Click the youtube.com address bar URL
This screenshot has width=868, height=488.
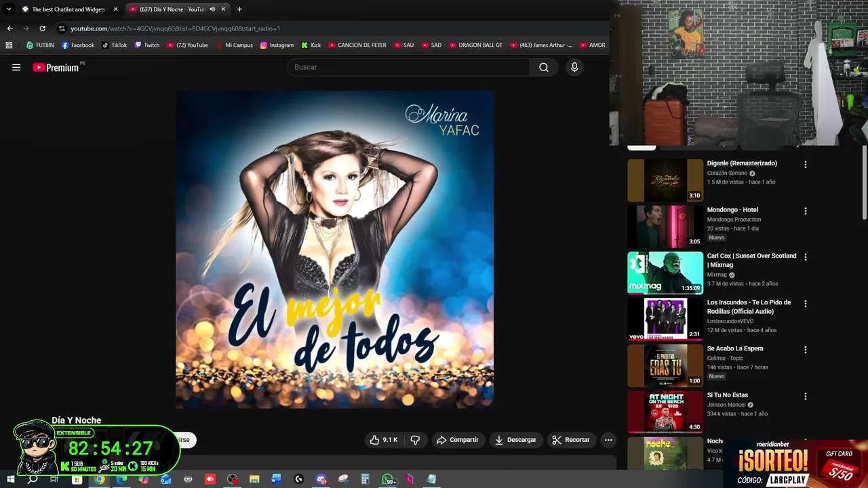click(175, 28)
